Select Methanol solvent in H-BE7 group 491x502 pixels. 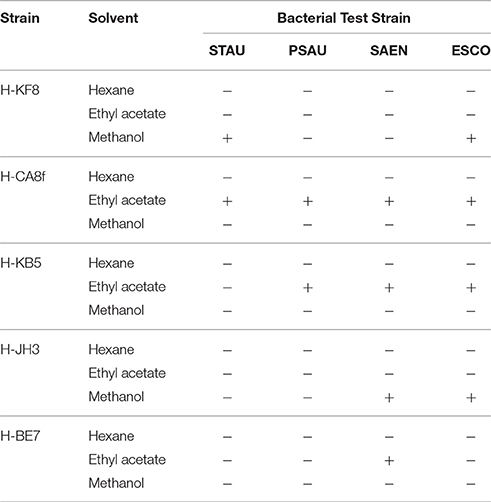(x=116, y=483)
